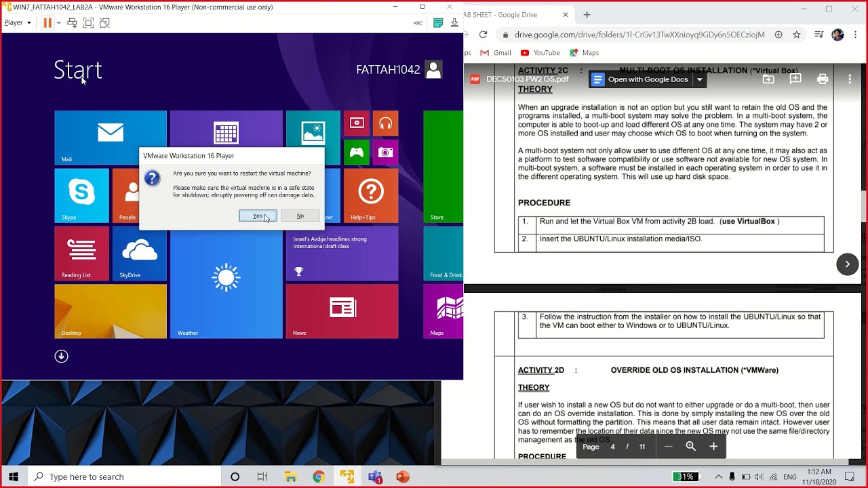Screen dimensions: 868x488
Task: Open the Video tile
Action: (x=357, y=123)
